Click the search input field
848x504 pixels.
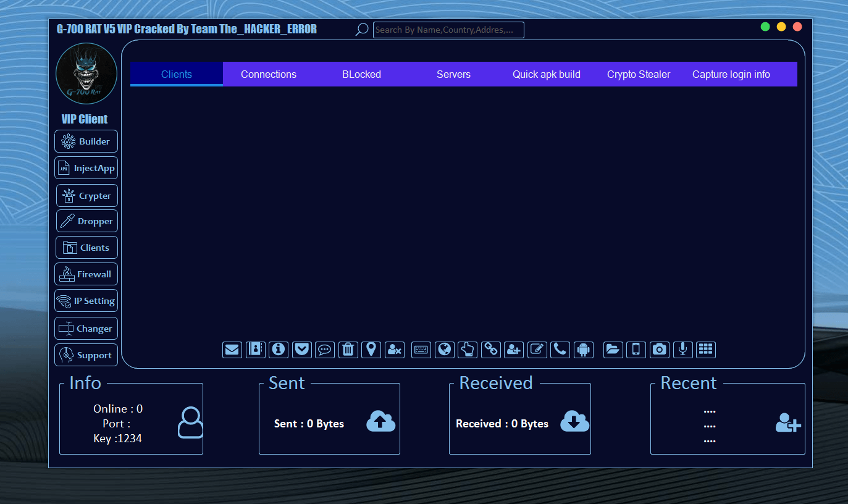pyautogui.click(x=448, y=29)
